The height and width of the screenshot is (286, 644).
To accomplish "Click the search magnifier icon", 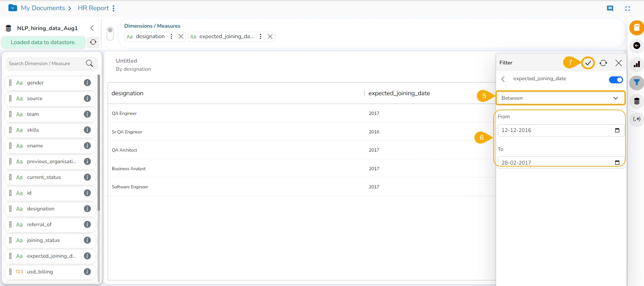I will point(90,63).
